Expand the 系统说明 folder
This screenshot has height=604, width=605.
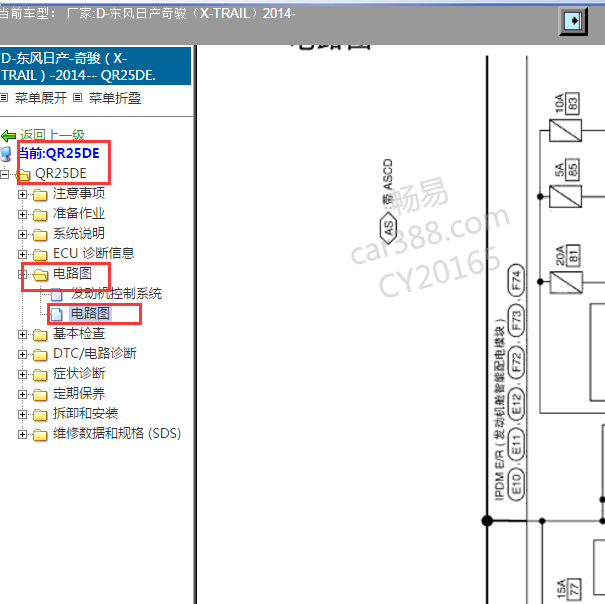coord(22,235)
